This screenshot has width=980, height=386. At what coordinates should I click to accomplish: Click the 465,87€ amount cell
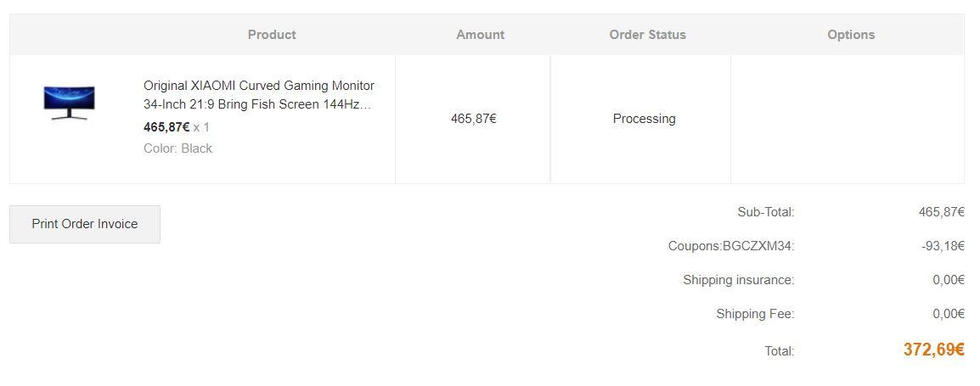[x=473, y=119]
